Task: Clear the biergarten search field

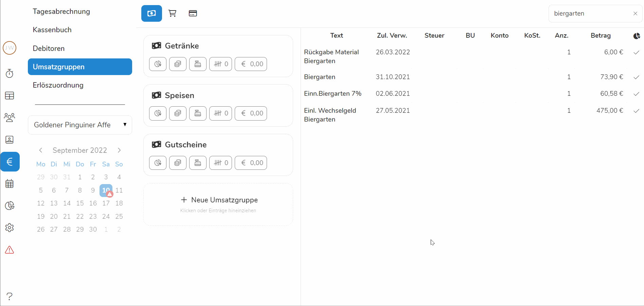Action: tap(635, 14)
